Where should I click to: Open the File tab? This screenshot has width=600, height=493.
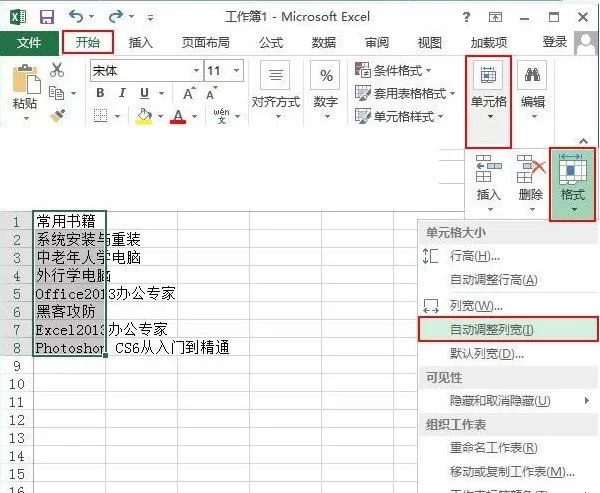[29, 42]
